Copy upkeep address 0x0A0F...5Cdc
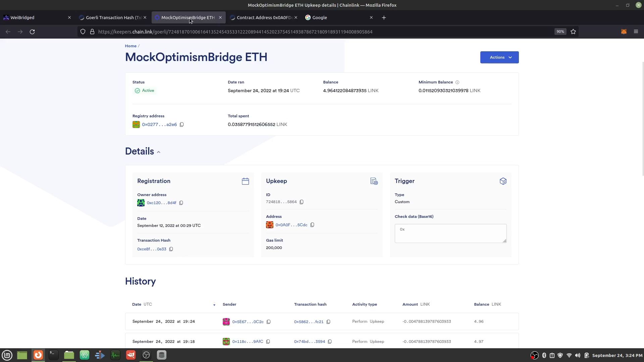 [312, 225]
